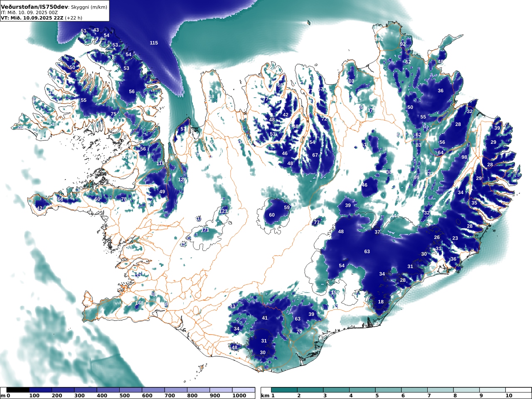This screenshot has height=399, width=532.
Task: Click the 'VT: Mið. 10.09.2025 22Z' valid time
Action: 31,18
